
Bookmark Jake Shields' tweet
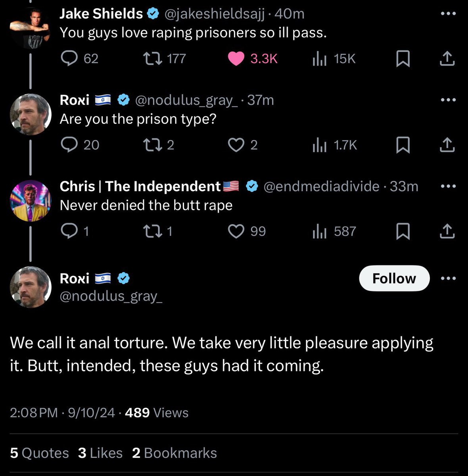403,59
